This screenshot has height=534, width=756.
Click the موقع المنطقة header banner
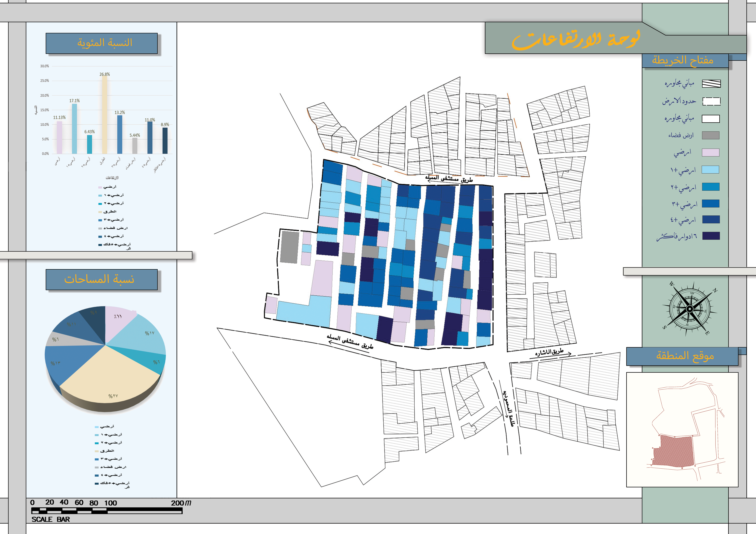point(682,356)
